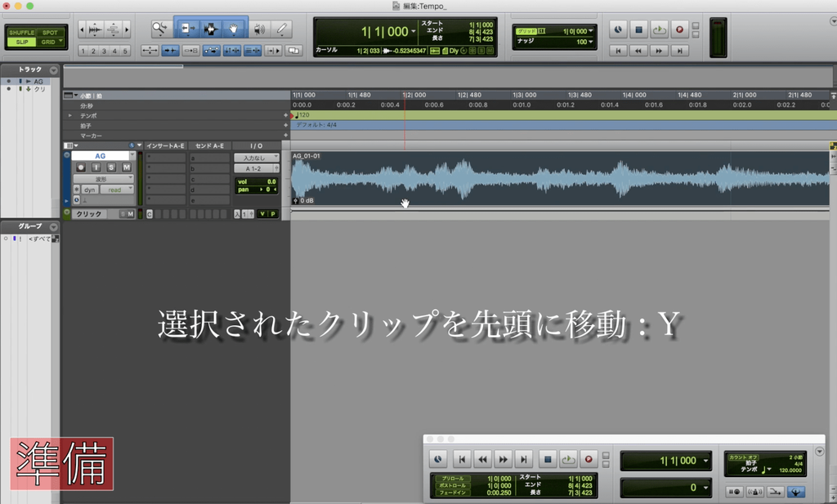Select the Scrubber speaker tool
The image size is (837, 504).
tap(259, 29)
